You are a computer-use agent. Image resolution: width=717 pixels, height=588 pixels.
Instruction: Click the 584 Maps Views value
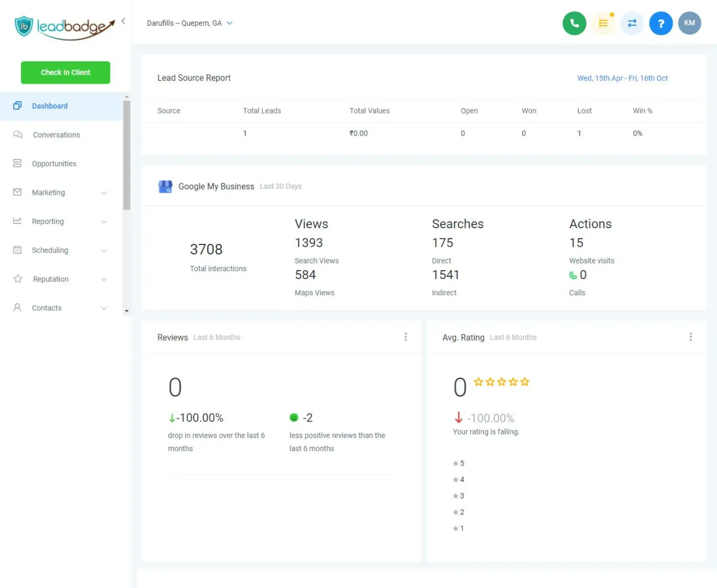305,275
